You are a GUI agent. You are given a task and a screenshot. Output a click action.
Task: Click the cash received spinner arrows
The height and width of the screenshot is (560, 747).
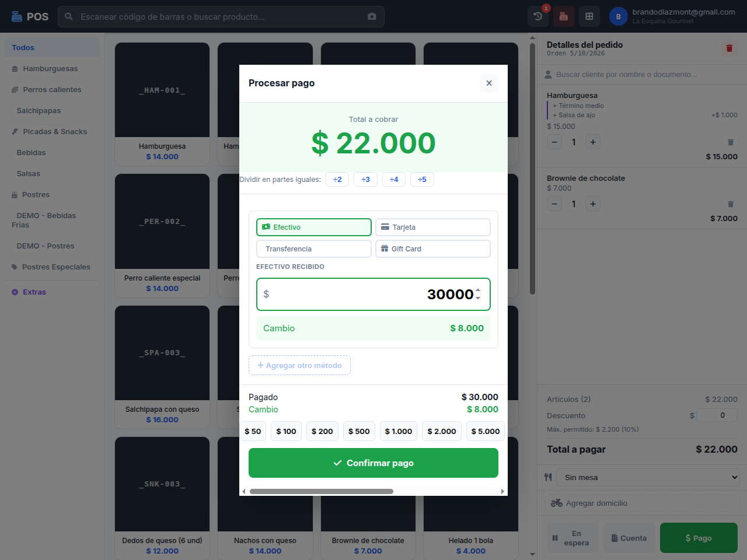tap(478, 294)
